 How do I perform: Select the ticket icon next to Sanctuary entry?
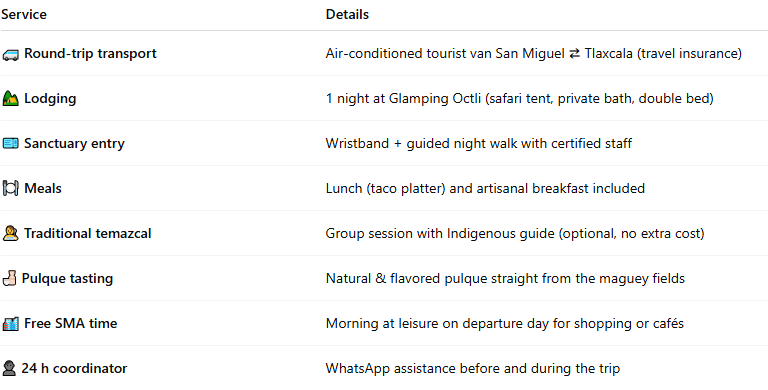tap(10, 144)
